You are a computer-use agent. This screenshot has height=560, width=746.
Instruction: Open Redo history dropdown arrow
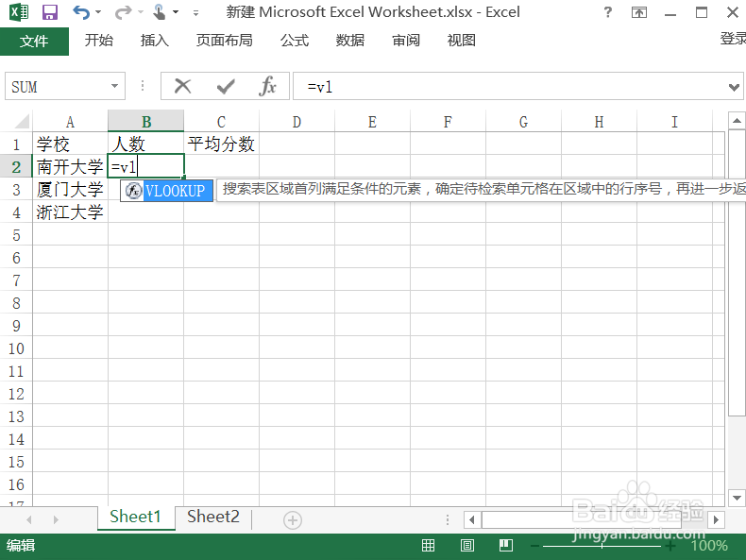(x=141, y=12)
